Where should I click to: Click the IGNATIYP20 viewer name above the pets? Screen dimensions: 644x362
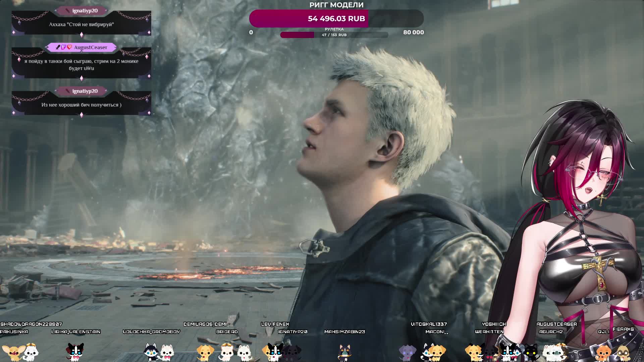click(x=293, y=332)
